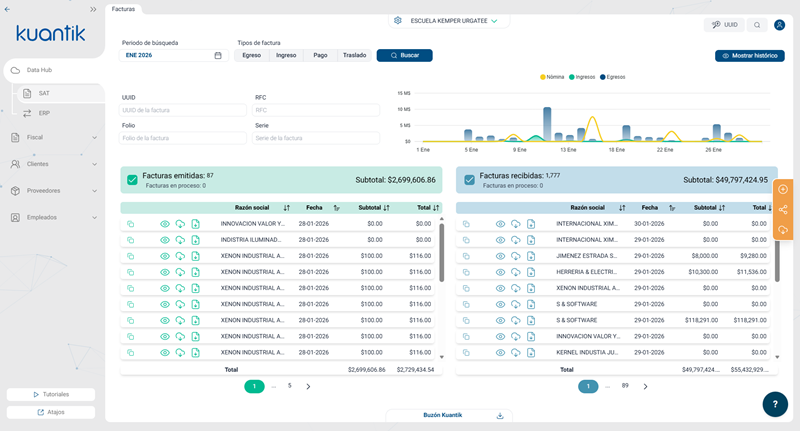This screenshot has width=800, height=431.
Task: Click the Buscar button
Action: point(405,55)
